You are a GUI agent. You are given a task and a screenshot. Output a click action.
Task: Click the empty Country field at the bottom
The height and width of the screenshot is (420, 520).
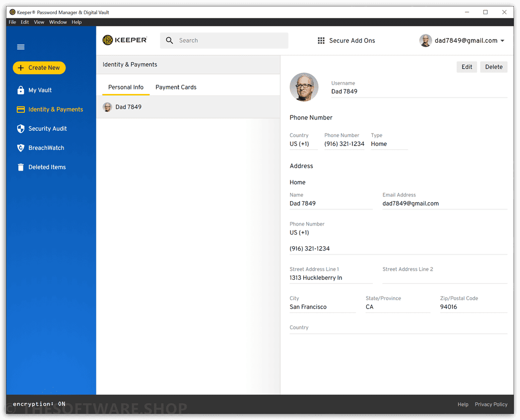pos(398,329)
